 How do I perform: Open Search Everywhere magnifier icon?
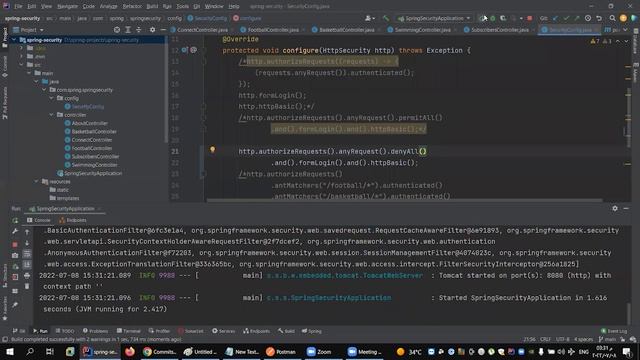tap(612, 18)
